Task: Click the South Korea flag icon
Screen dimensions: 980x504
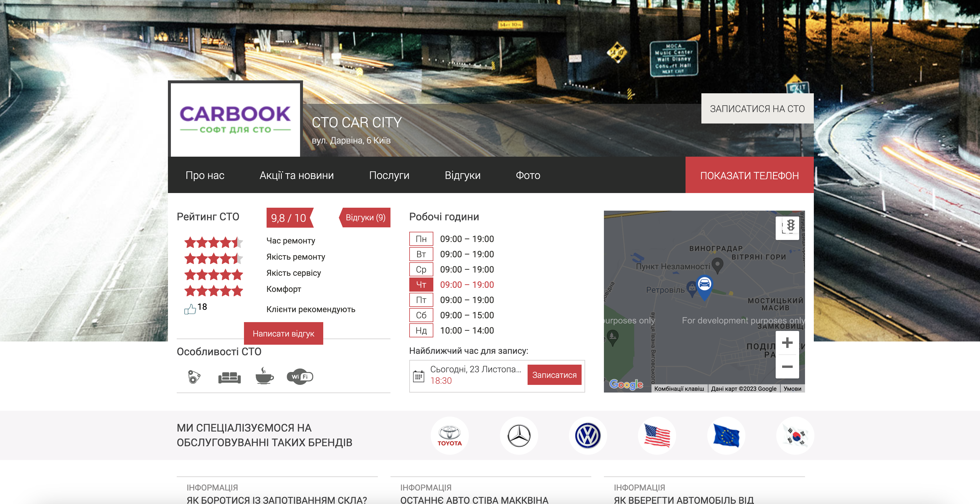Action: click(796, 436)
